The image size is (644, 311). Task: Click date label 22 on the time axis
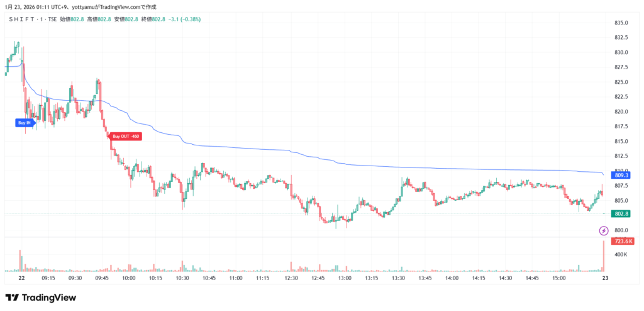[x=21, y=278]
